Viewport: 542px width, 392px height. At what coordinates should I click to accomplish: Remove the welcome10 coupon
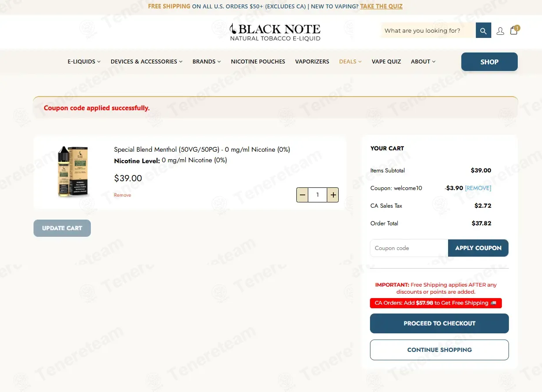click(x=478, y=188)
